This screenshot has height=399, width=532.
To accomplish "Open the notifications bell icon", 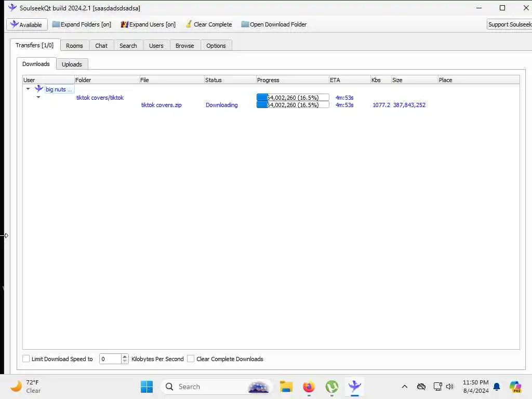I will coord(497,387).
